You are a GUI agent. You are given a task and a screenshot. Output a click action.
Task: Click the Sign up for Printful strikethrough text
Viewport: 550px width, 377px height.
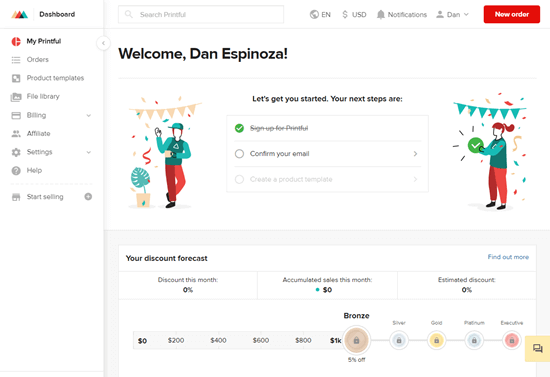pos(279,128)
